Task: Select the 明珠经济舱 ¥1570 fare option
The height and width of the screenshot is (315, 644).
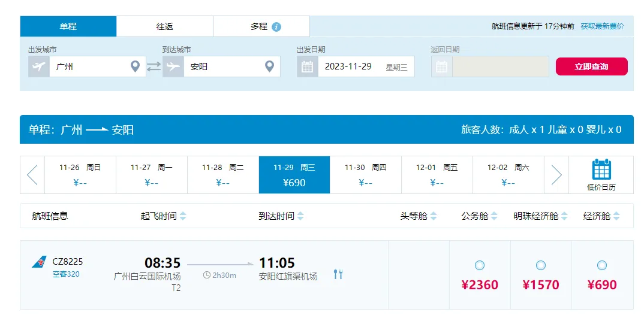Action: click(541, 265)
